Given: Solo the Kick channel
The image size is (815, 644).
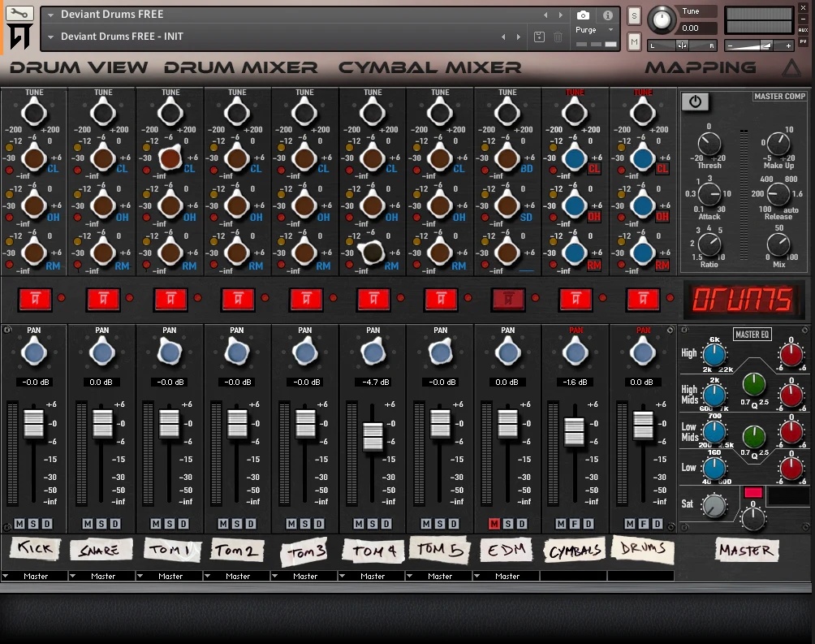Looking at the screenshot, I should 32,524.
